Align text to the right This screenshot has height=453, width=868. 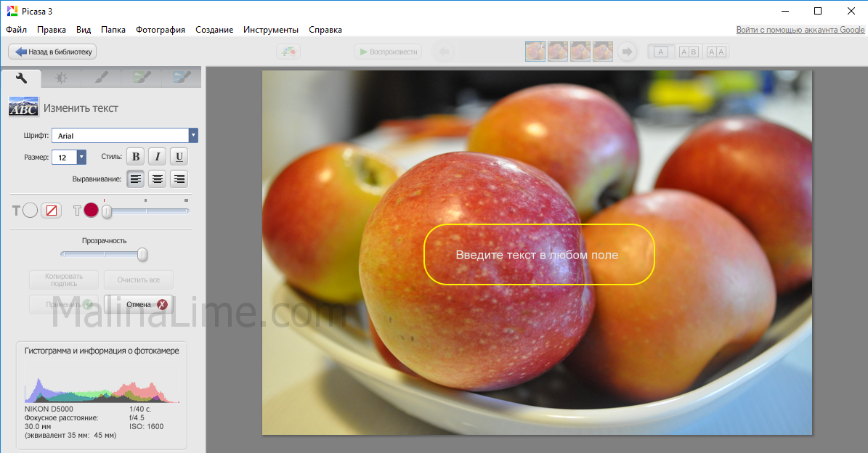[x=179, y=179]
